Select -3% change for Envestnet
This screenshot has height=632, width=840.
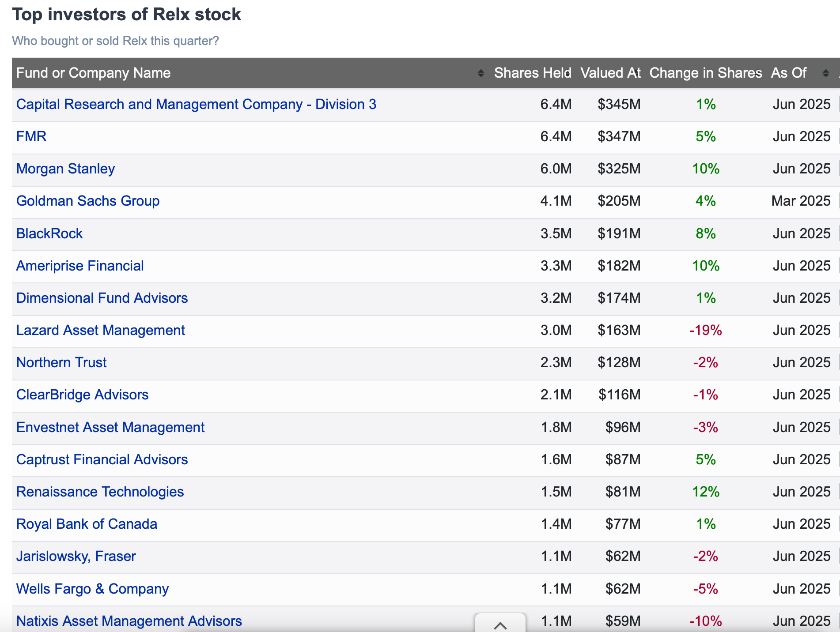tap(706, 427)
